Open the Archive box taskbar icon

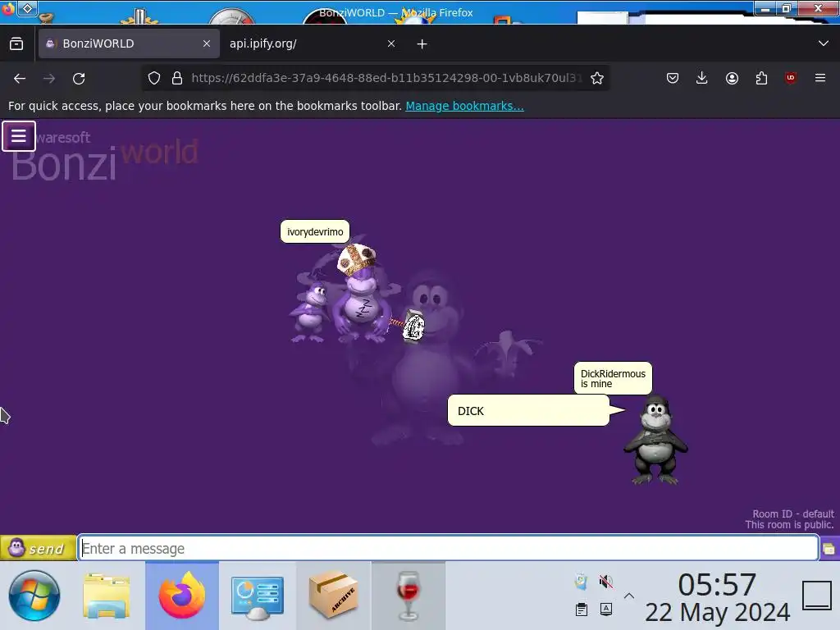point(333,595)
